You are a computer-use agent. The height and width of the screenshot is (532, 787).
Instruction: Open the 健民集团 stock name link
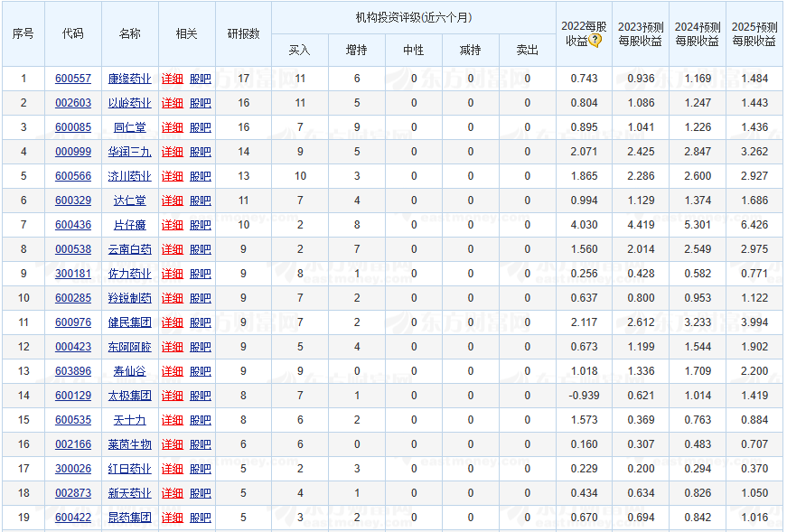129,322
